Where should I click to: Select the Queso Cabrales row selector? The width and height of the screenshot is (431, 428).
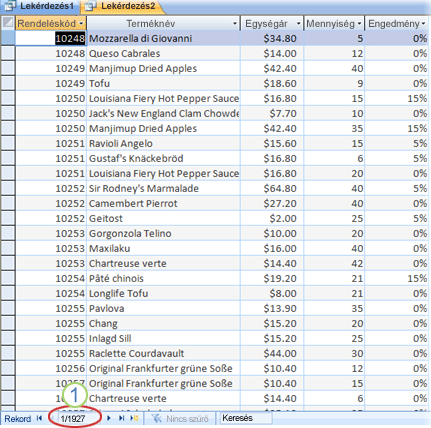[8, 53]
